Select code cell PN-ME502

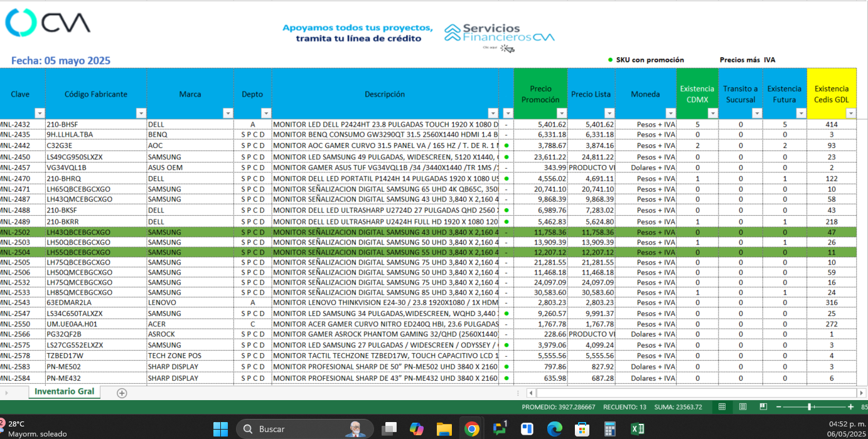96,366
